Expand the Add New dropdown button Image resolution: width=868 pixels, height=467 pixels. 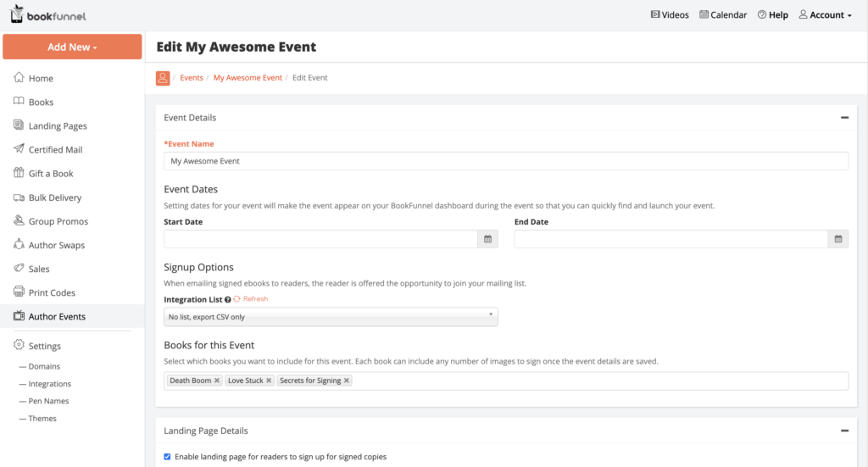tap(72, 47)
